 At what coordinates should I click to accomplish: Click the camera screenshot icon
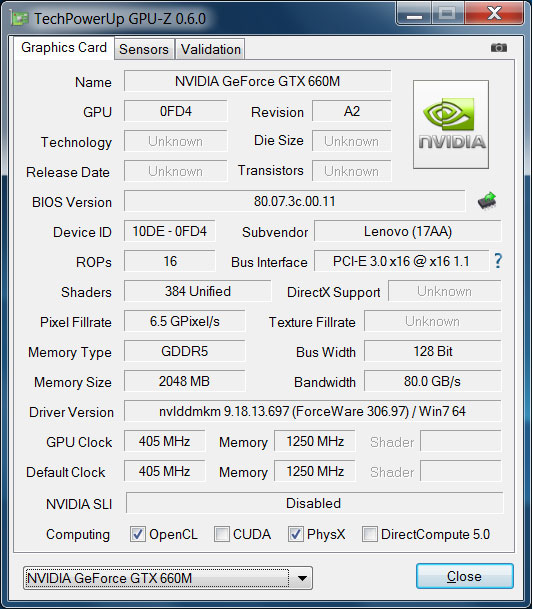tap(498, 47)
